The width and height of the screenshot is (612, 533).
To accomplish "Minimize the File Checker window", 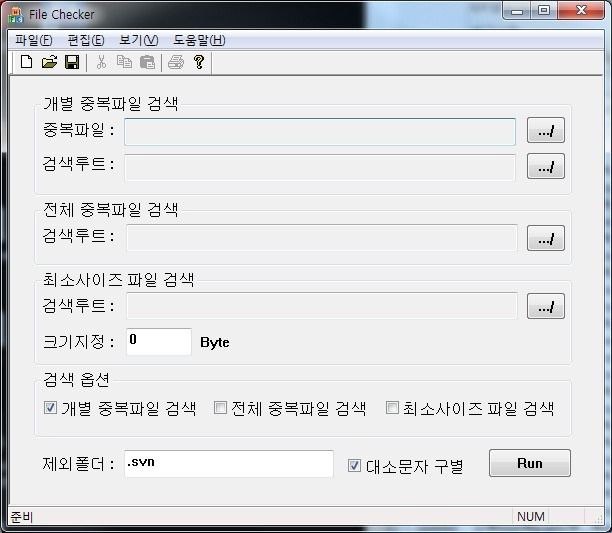I will coord(516,11).
